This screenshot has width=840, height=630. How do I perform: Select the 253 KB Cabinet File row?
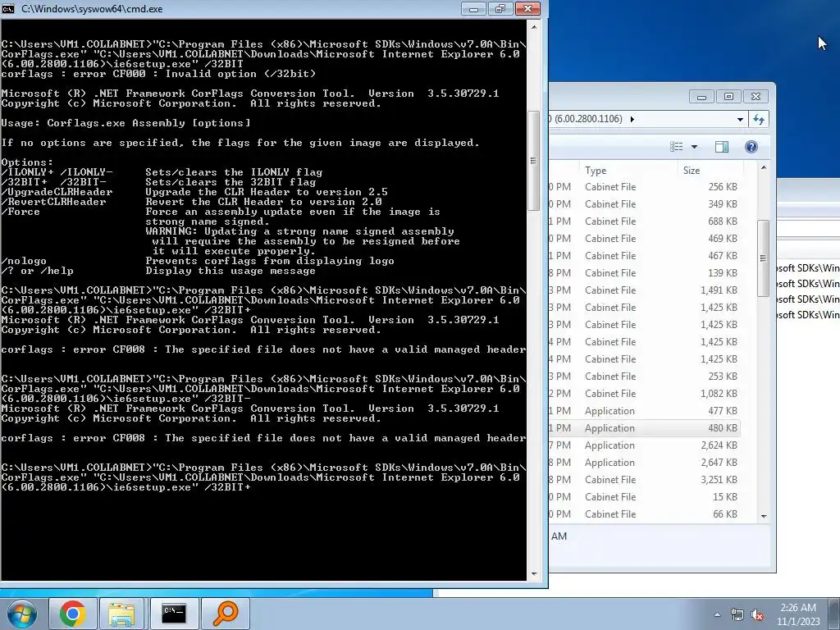point(645,376)
